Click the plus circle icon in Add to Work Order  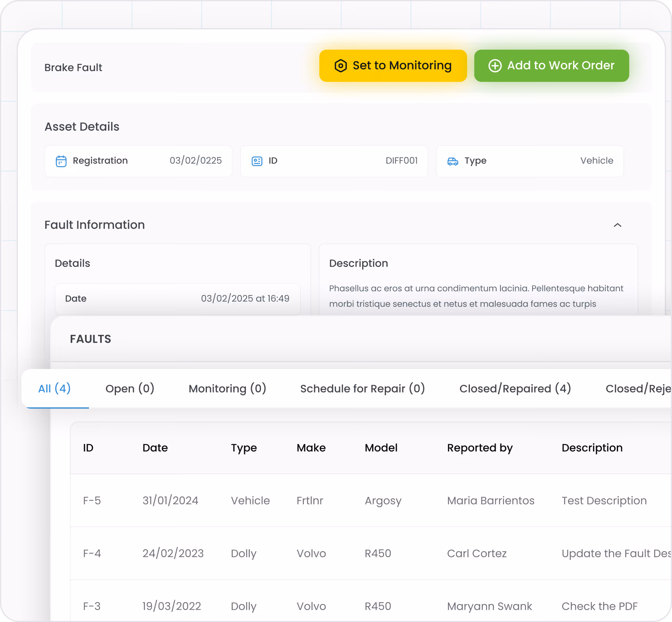[x=495, y=66]
